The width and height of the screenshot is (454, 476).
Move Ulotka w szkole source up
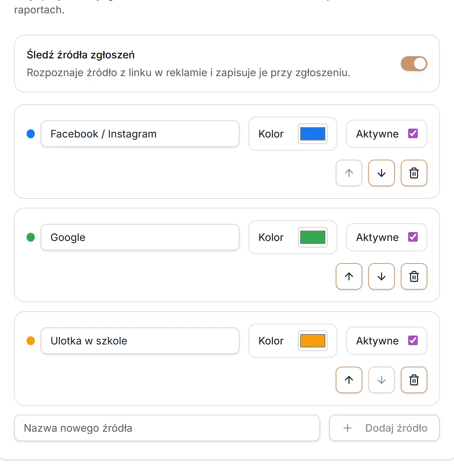(349, 380)
